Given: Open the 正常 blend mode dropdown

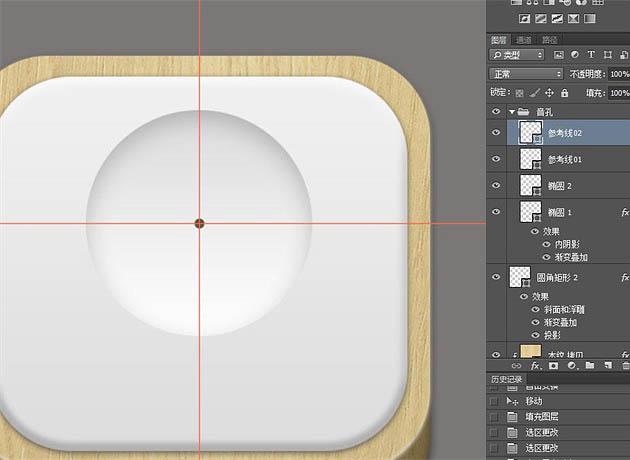Looking at the screenshot, I should click(x=526, y=74).
